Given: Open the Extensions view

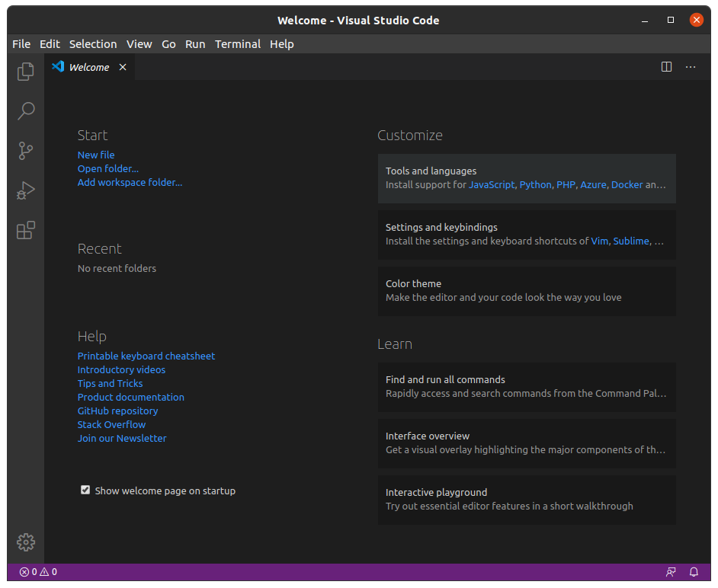Looking at the screenshot, I should click(x=26, y=230).
